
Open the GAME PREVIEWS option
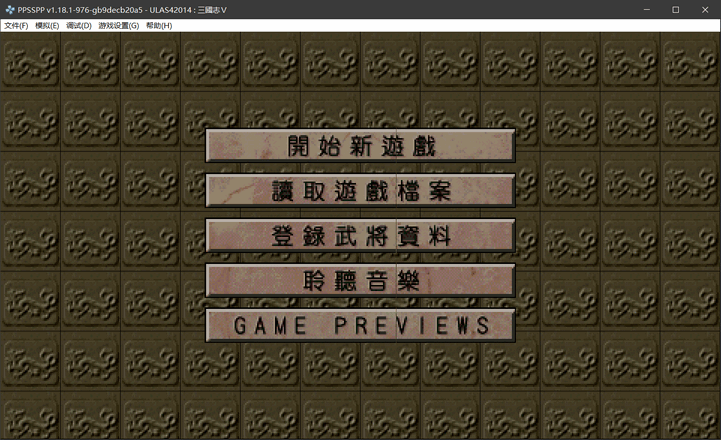[x=360, y=325]
